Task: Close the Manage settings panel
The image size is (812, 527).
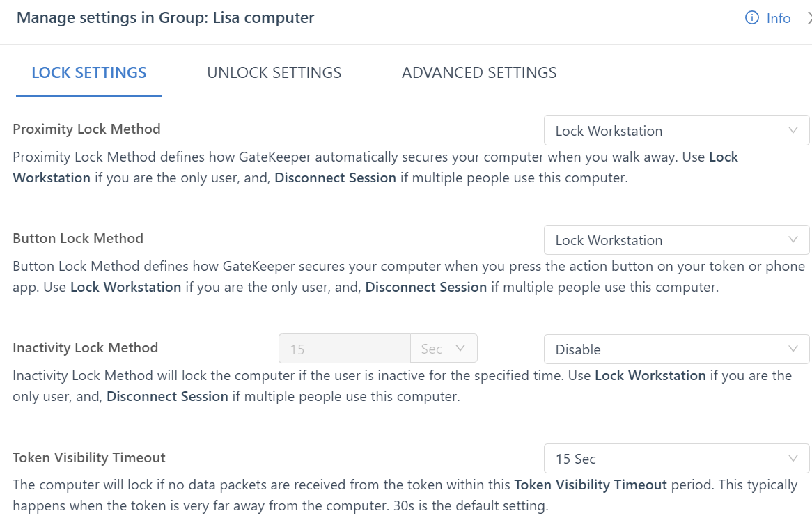Action: point(809,18)
